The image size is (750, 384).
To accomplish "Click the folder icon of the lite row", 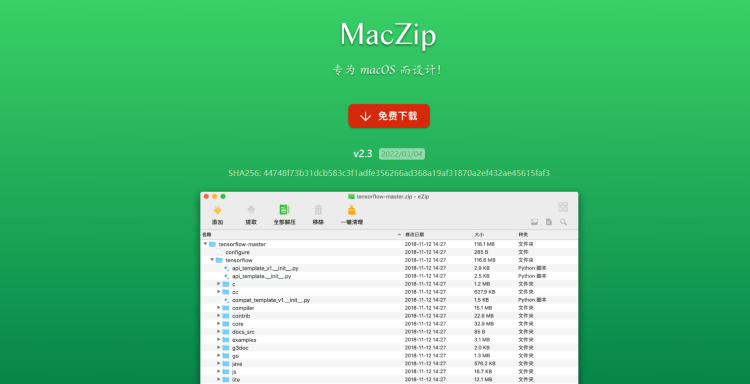I will pyautogui.click(x=226, y=379).
